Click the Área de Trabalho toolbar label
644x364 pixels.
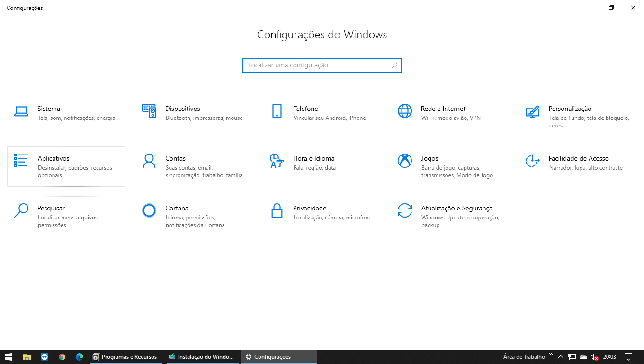pos(524,357)
